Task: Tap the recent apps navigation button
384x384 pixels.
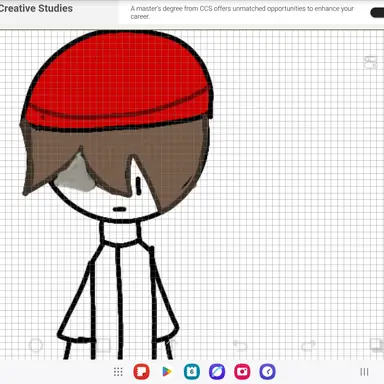Action: pyautogui.click(x=364, y=372)
